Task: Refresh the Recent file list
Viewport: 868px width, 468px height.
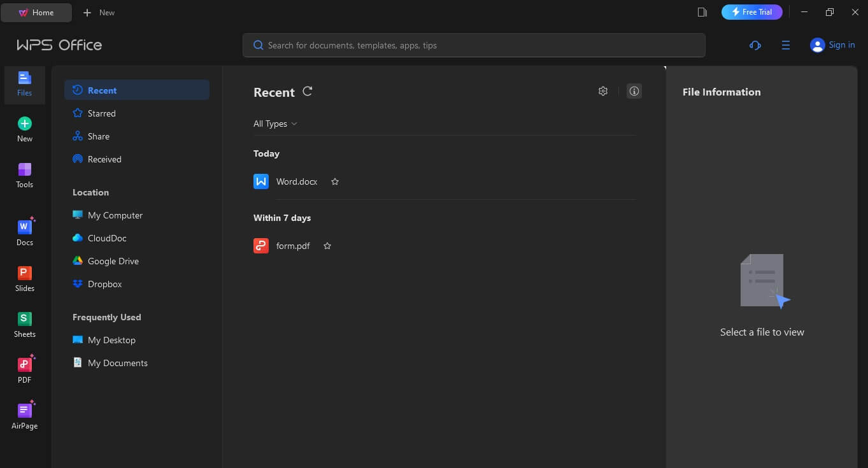Action: (x=308, y=92)
